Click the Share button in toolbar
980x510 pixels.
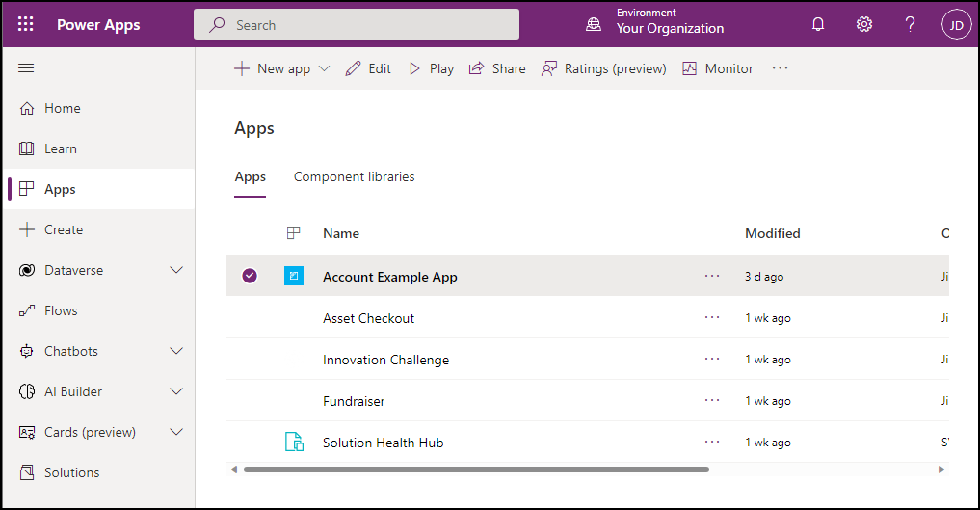click(497, 68)
